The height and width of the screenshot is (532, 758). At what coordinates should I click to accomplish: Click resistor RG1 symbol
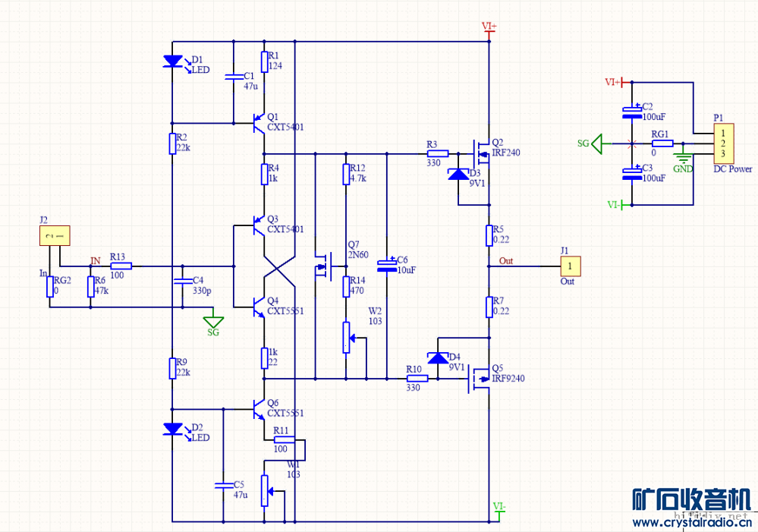coord(662,143)
